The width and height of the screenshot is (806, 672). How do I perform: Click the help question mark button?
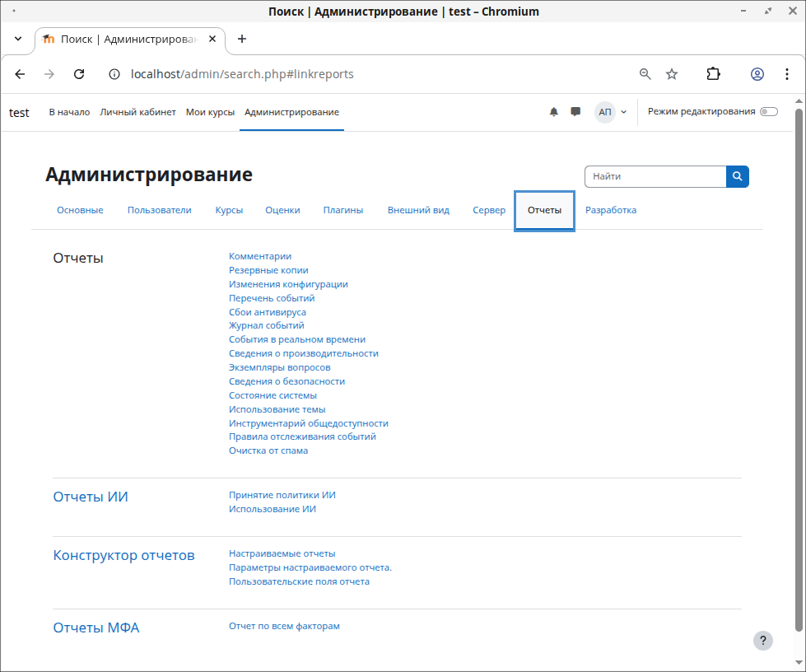763,641
